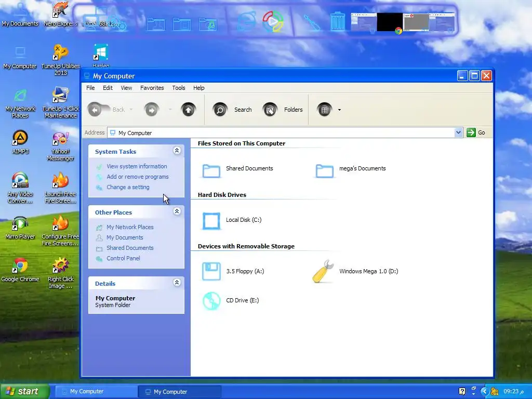Select TuneUp Utilities 2013 desktop shortcut
Screen dimensions: 532x399
click(60, 60)
